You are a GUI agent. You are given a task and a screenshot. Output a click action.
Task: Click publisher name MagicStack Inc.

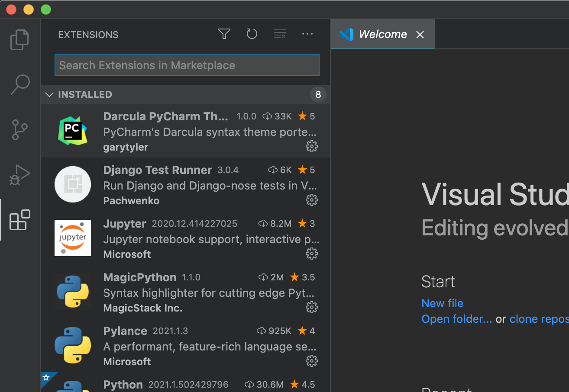tap(143, 308)
